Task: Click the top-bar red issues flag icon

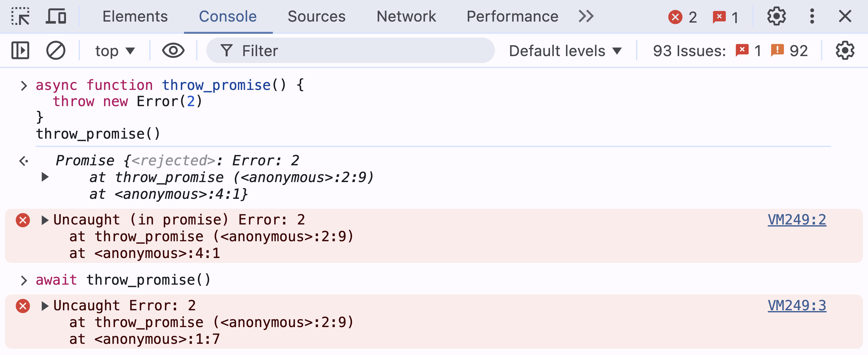Action: [x=719, y=17]
